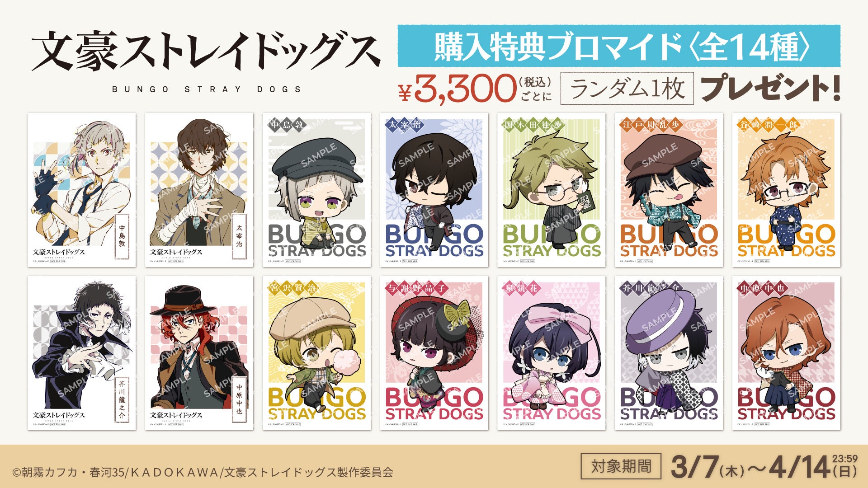This screenshot has width=868, height=488.
Task: Select the 購入特典ブロマイド 全14種 banner
Action: pos(619,46)
